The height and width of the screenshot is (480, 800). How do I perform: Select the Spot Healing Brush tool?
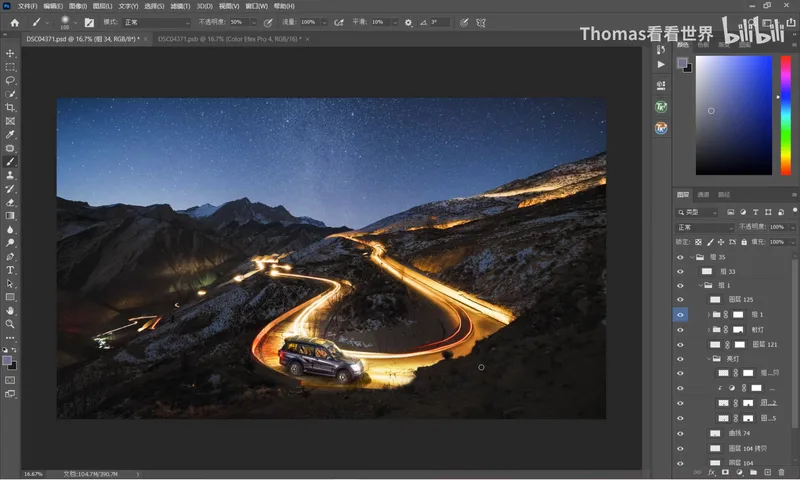click(10, 148)
